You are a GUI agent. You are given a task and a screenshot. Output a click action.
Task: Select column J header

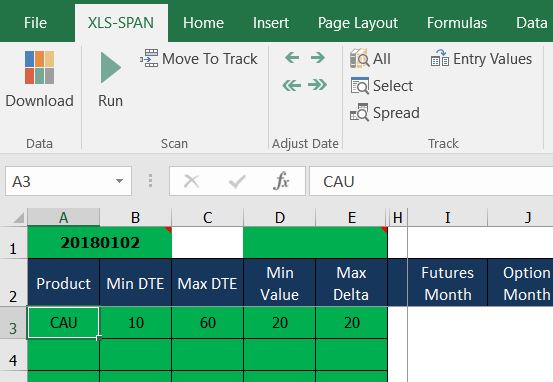521,217
